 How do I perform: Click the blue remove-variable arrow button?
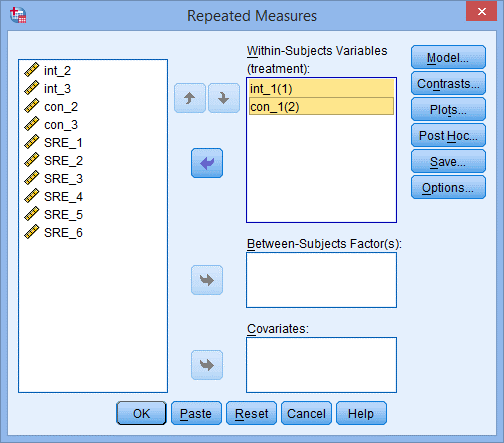[207, 163]
